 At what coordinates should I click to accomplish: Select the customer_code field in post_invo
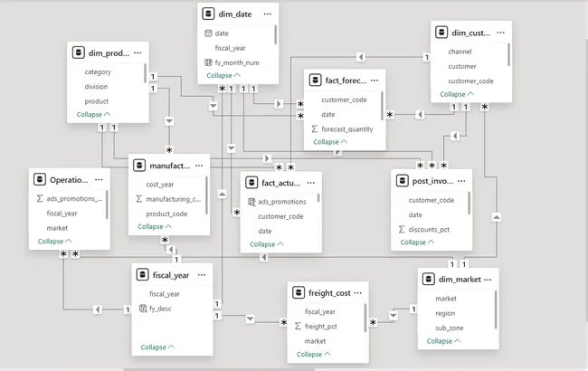[432, 200]
